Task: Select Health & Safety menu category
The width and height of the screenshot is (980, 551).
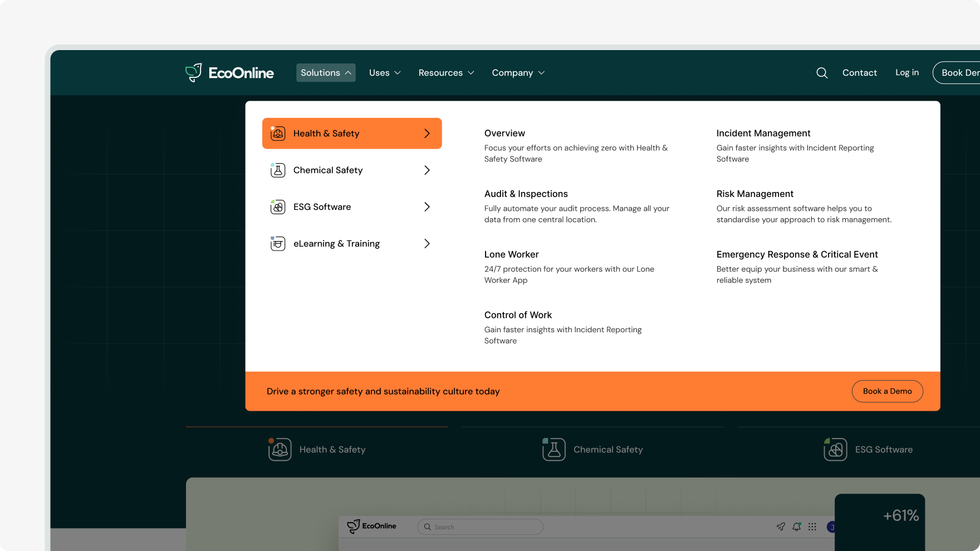Action: [x=352, y=134]
